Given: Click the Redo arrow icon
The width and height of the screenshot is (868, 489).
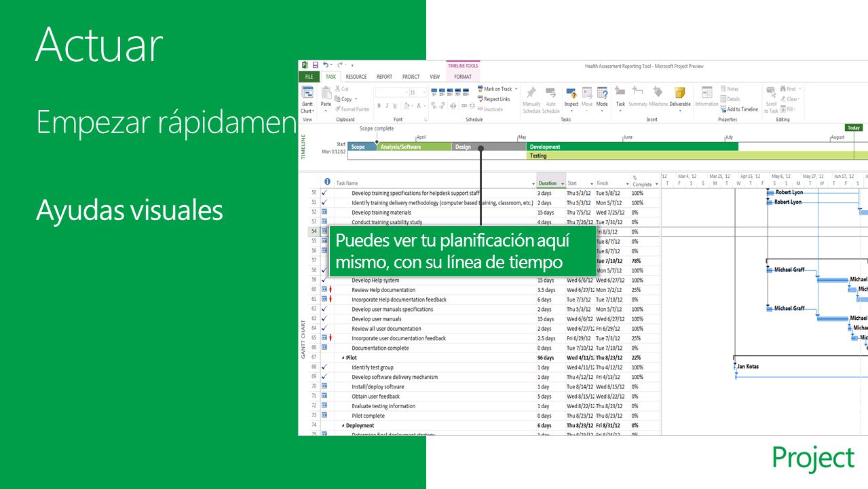Looking at the screenshot, I should [x=340, y=65].
